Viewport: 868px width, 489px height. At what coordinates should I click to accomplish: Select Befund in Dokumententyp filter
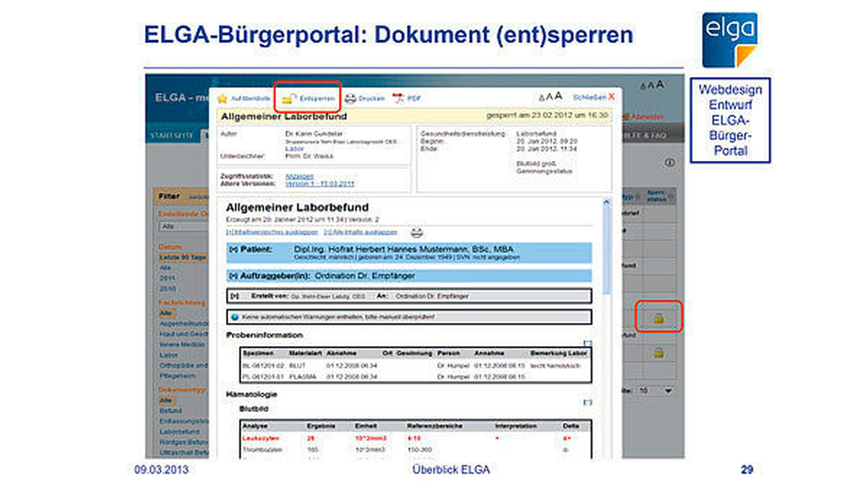pyautogui.click(x=171, y=410)
